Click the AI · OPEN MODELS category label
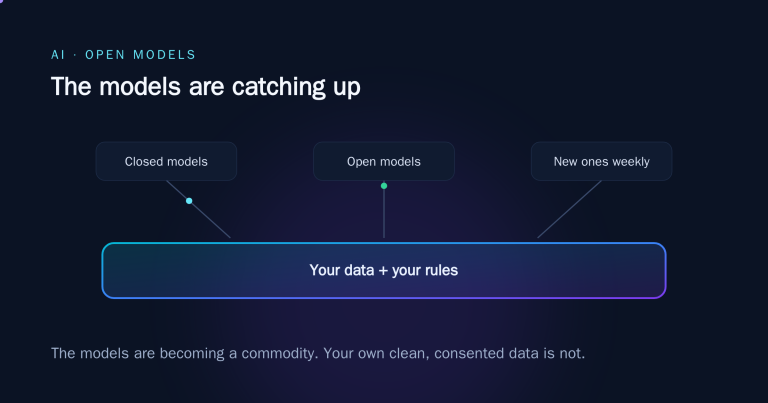The width and height of the screenshot is (768, 403). coord(123,55)
